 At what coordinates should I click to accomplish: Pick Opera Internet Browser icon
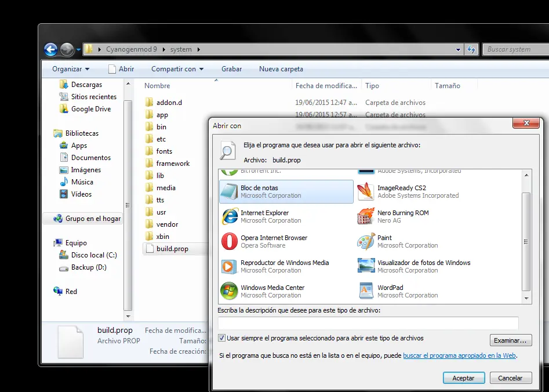pyautogui.click(x=230, y=241)
